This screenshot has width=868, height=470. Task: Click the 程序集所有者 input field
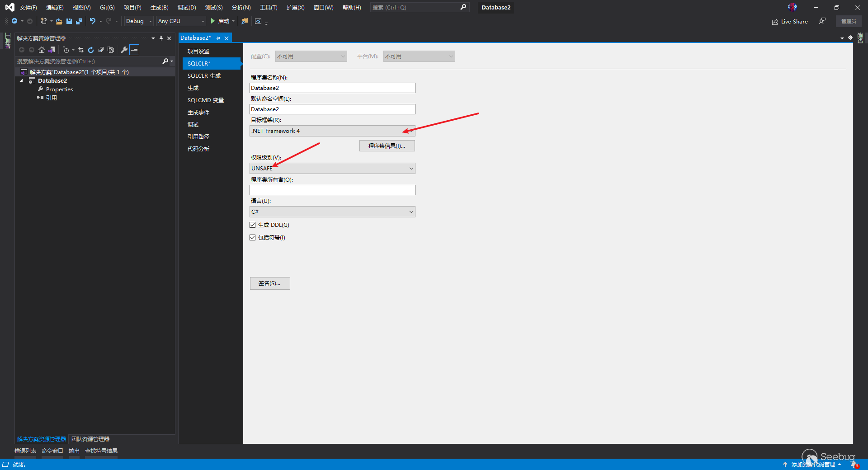click(x=332, y=190)
